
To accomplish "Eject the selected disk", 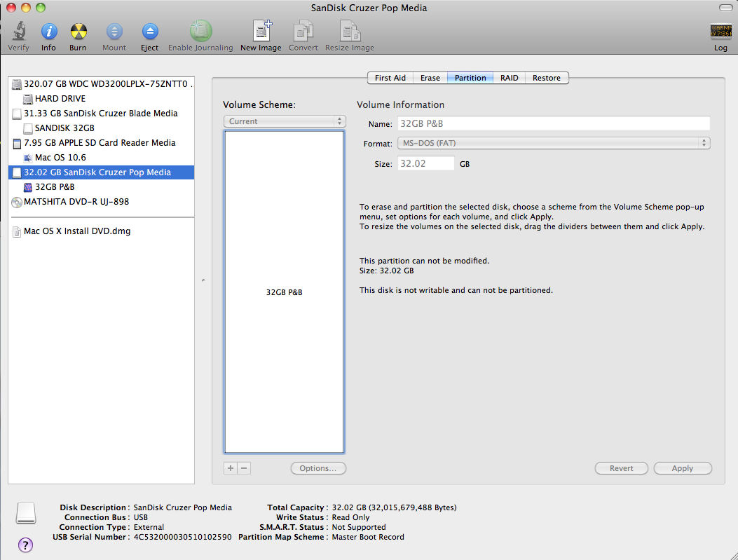I will click(x=150, y=31).
